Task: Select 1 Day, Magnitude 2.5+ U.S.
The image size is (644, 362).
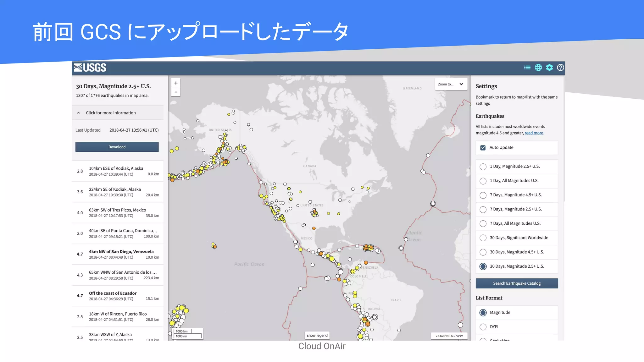Action: click(517, 167)
